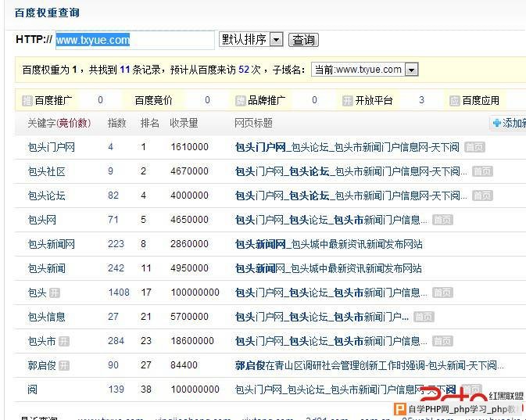Open page title link for 包头新闻网 row
This screenshot has width=526, height=420.
click(x=328, y=244)
